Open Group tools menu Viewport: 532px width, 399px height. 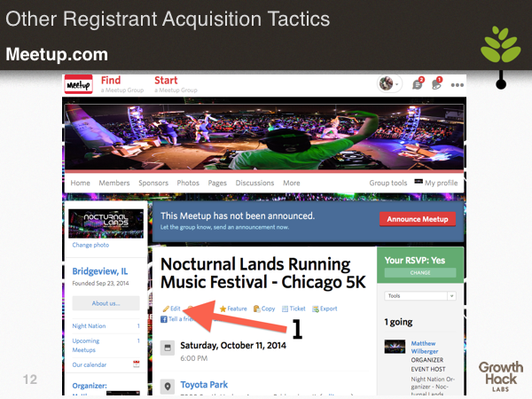(388, 183)
